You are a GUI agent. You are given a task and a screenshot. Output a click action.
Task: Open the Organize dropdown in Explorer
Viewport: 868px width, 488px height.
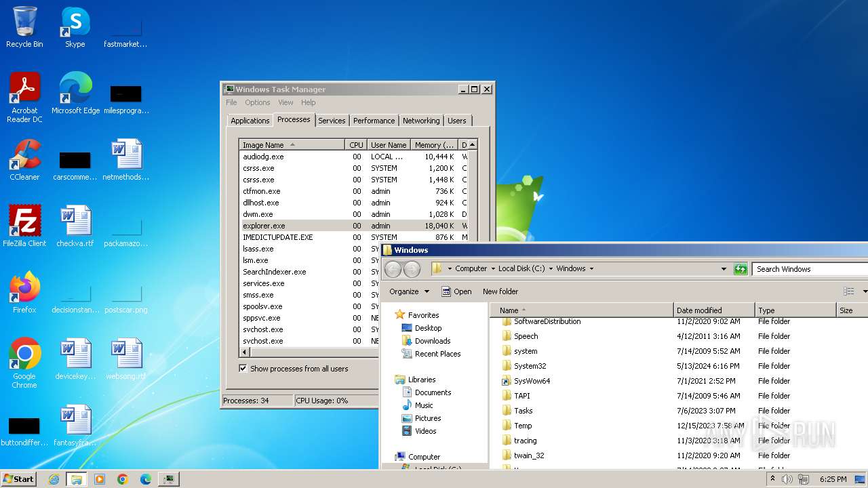click(x=409, y=291)
